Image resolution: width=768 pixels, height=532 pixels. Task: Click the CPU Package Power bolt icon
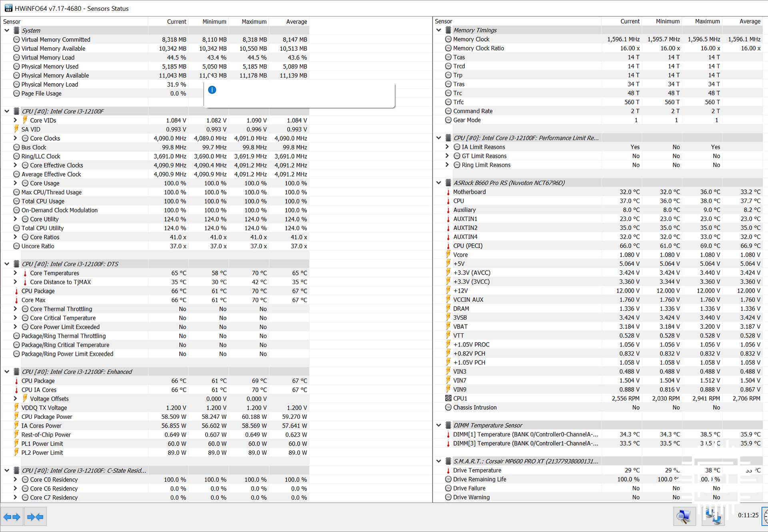(16, 416)
